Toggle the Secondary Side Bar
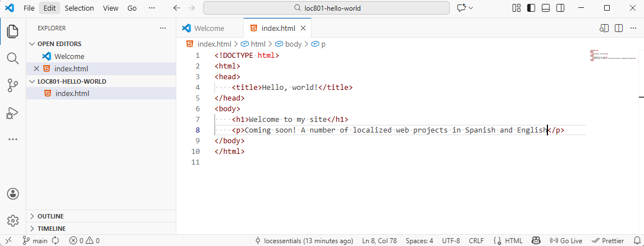 pos(560,8)
